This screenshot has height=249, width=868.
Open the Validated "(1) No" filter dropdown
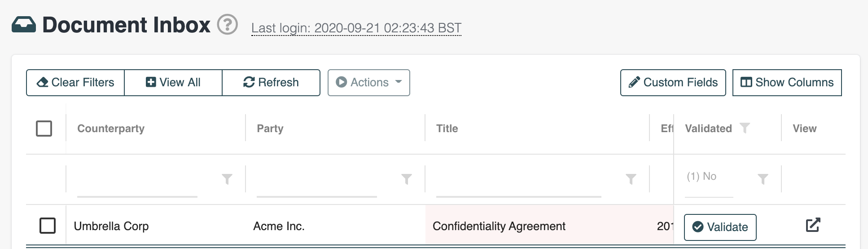point(709,177)
